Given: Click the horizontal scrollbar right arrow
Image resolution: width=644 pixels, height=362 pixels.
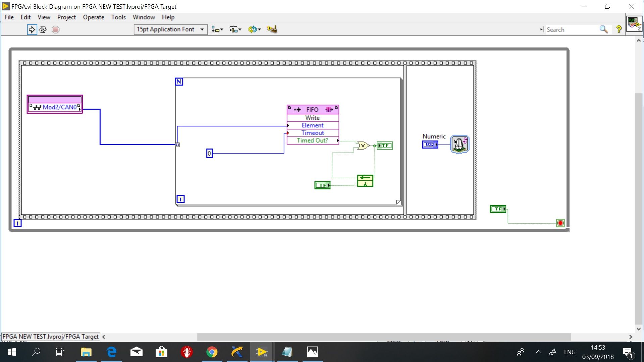Looking at the screenshot, I should 631,337.
